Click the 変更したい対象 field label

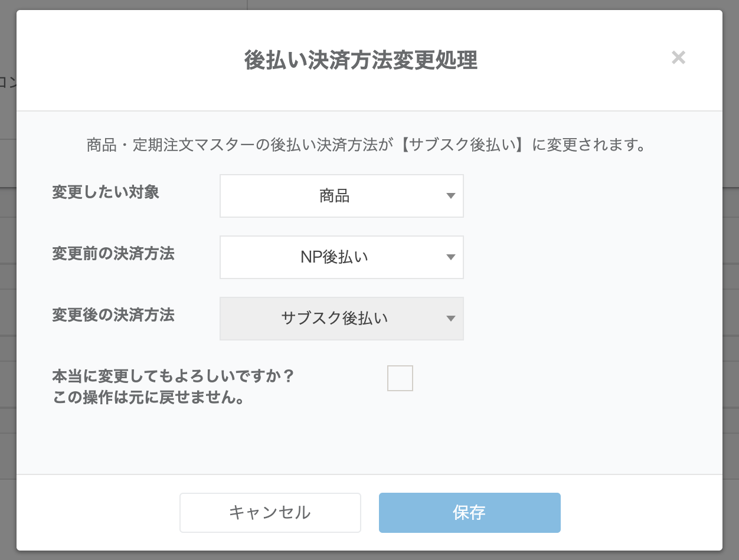pos(106,192)
